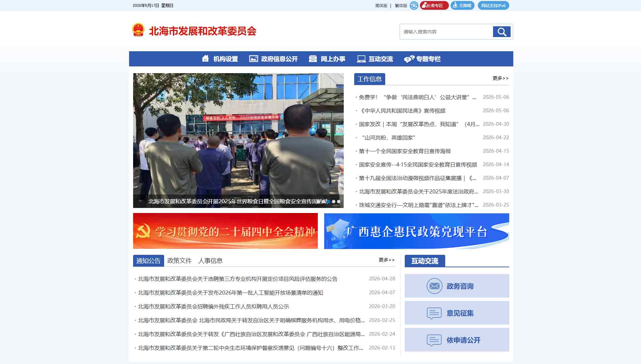Open the 政务咨询 button
The height and width of the screenshot is (364, 641).
tap(457, 286)
